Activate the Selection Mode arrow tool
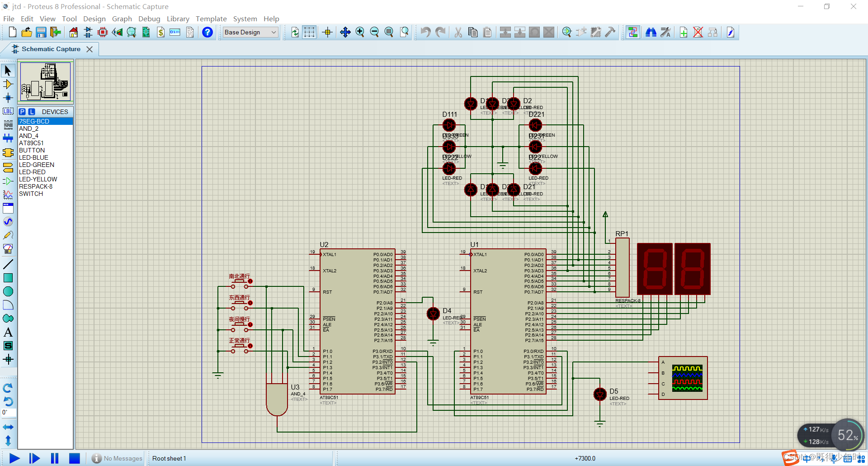Viewport: 868px width, 466px height. [8, 71]
